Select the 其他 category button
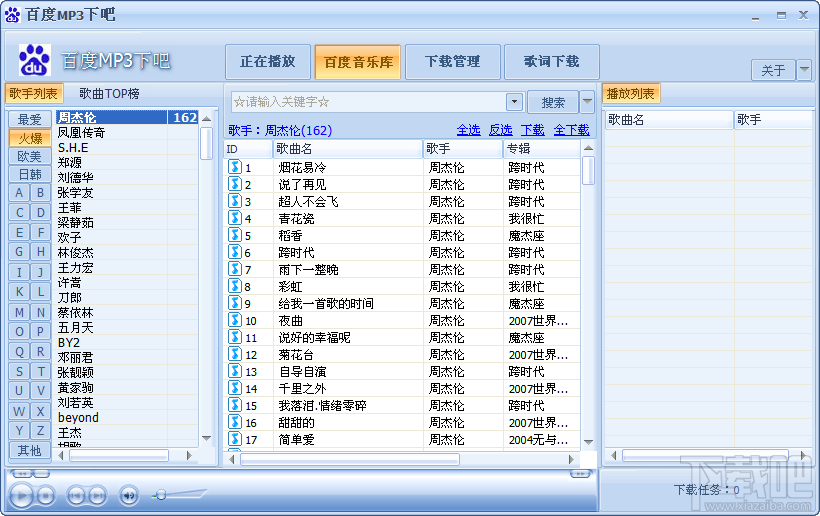This screenshot has width=820, height=516. point(30,450)
